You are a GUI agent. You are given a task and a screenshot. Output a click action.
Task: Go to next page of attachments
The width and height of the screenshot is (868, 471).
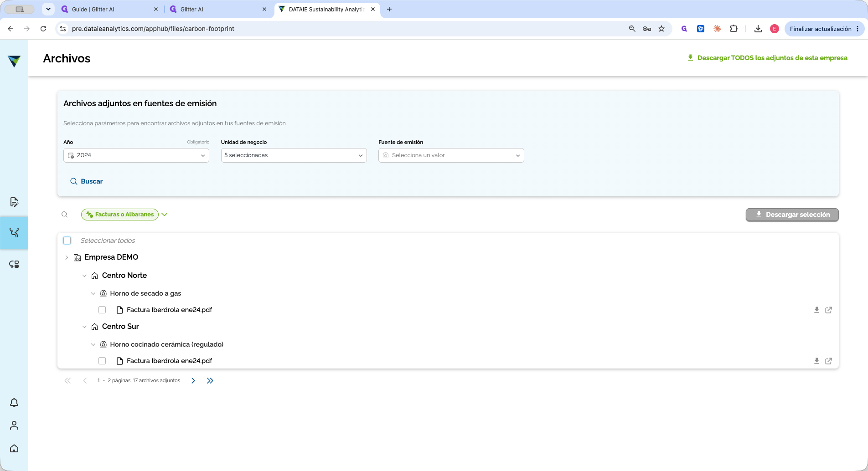(193, 381)
